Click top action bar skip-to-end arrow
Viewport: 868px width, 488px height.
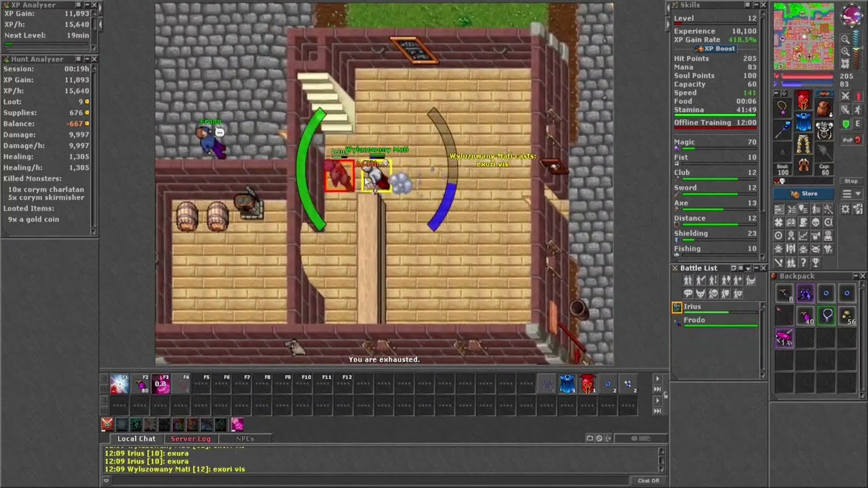656,389
